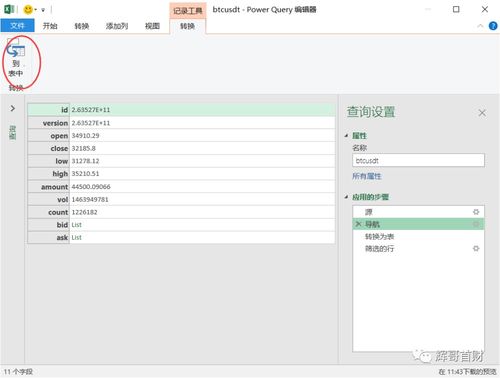Open the quick access toolbar dropdown arrow
Image resolution: width=500 pixels, height=378 pixels.
43,10
